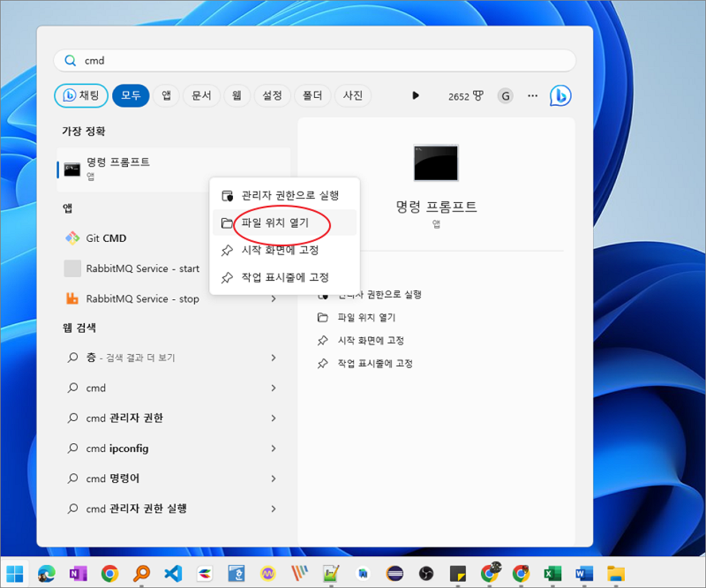
Task: Open Visual Studio Code from the taskbar
Action: click(x=173, y=574)
